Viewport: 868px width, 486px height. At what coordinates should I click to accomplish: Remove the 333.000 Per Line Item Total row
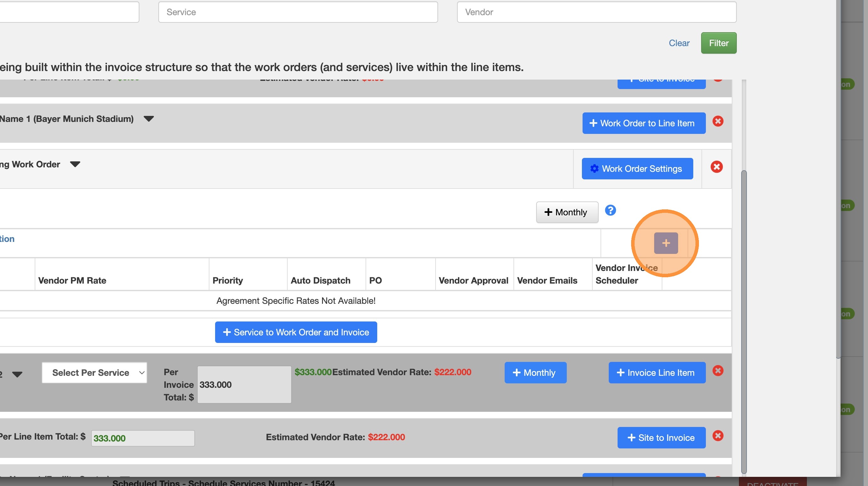(718, 436)
